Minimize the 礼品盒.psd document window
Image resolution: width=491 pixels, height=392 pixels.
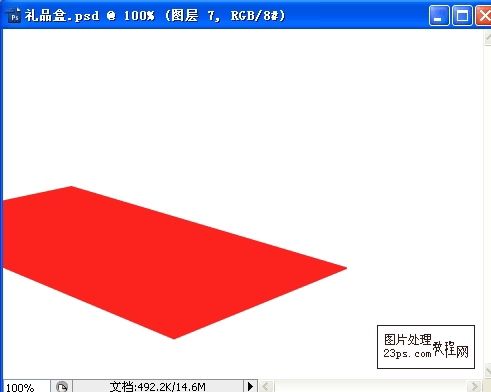click(x=439, y=15)
